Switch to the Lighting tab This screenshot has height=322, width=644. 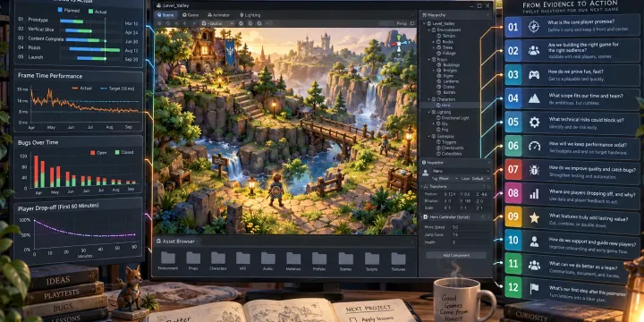tap(250, 15)
